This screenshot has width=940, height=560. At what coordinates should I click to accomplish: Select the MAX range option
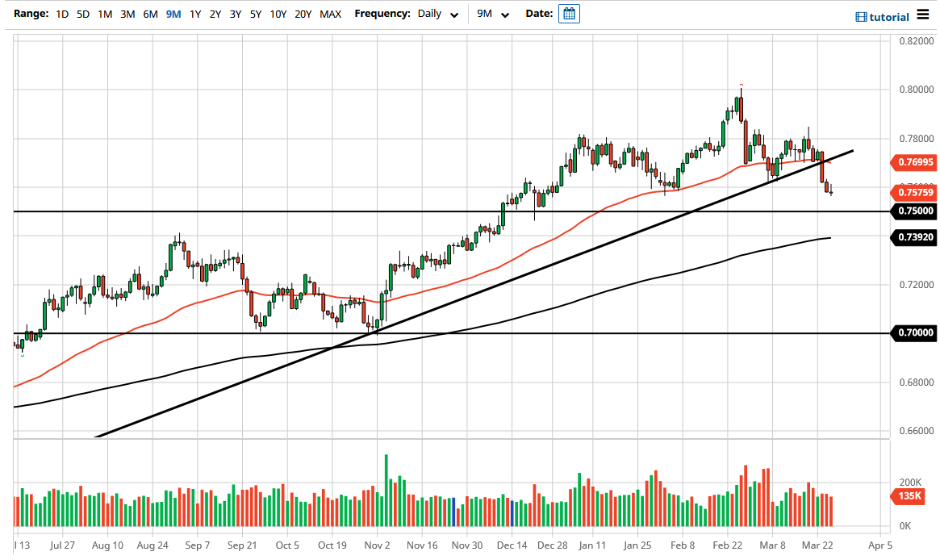(x=330, y=14)
